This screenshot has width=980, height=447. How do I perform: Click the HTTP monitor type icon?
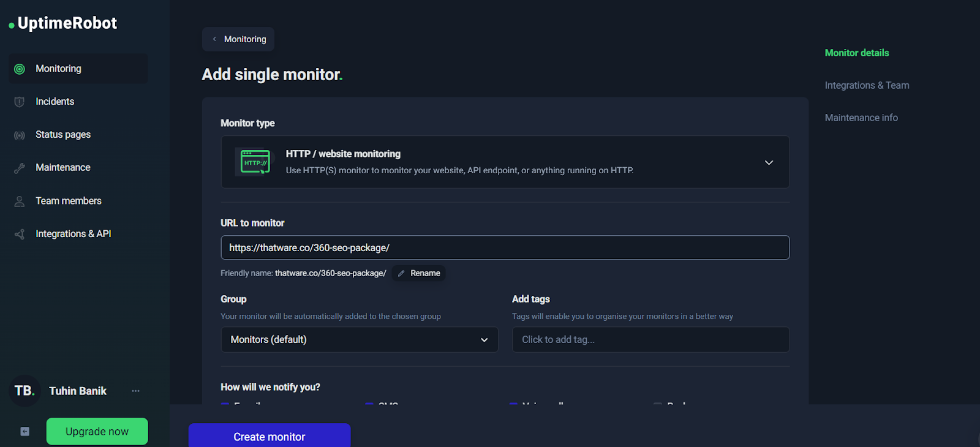tap(255, 162)
